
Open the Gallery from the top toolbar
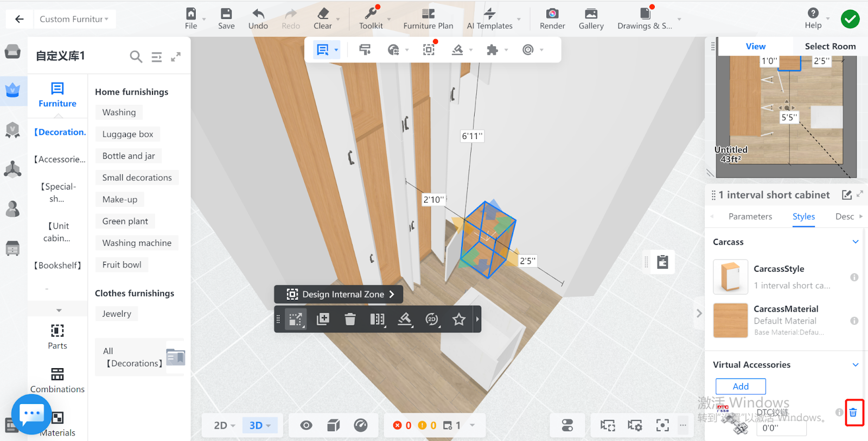pyautogui.click(x=591, y=14)
